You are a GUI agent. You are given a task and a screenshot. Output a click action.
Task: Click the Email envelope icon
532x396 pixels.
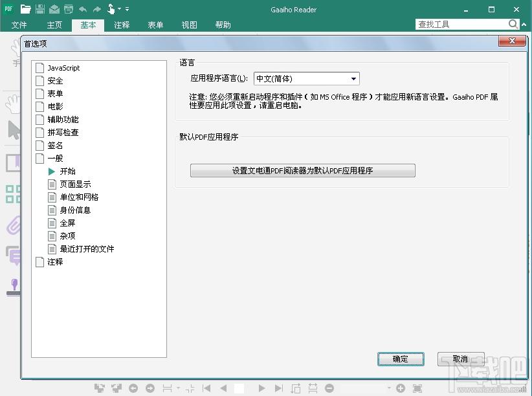[54, 10]
